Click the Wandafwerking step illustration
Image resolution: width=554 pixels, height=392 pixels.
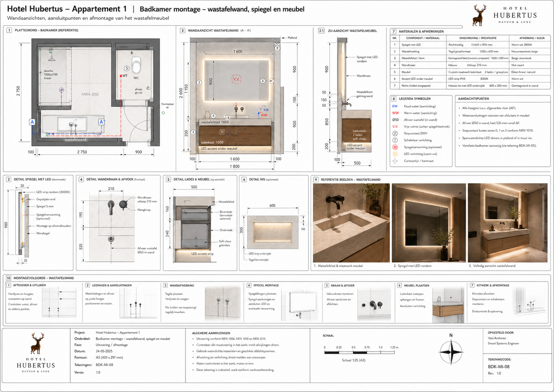pyautogui.click(x=223, y=303)
